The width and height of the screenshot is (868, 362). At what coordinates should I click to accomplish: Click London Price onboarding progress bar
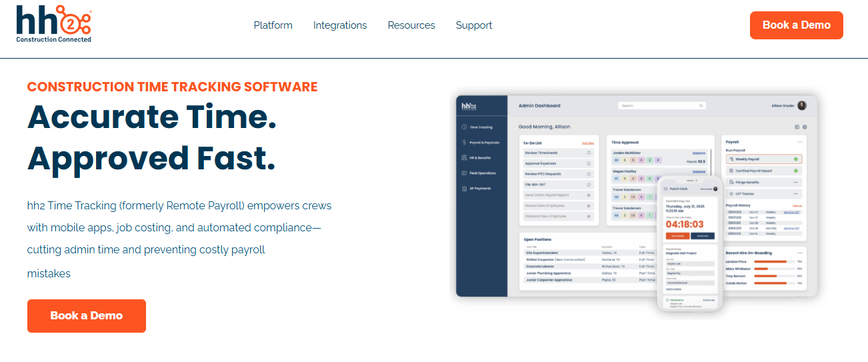coord(773,262)
